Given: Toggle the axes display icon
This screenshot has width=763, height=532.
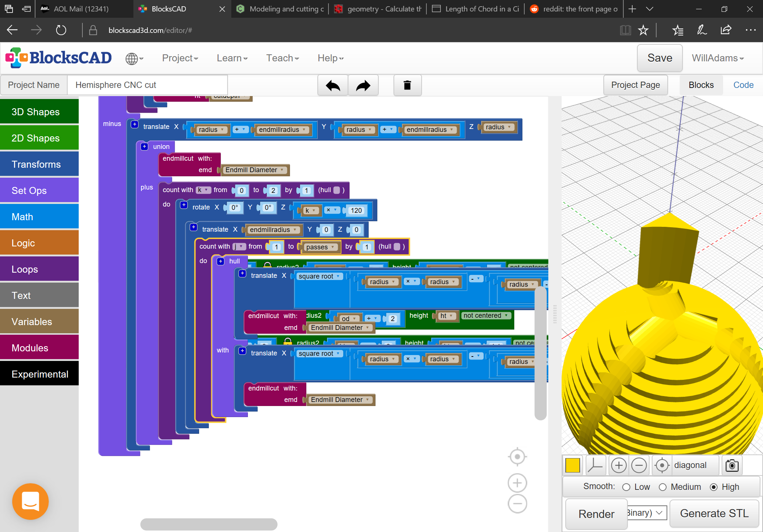Looking at the screenshot, I should (595, 465).
